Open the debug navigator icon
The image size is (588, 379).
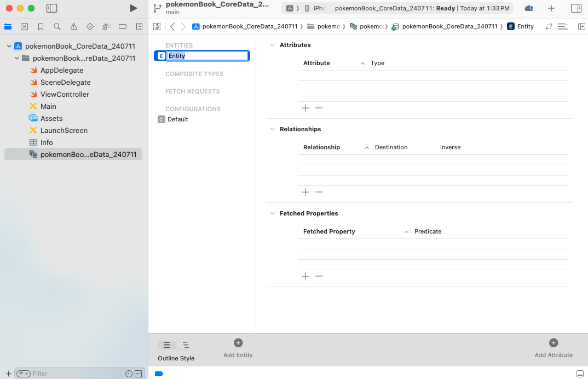coord(107,27)
